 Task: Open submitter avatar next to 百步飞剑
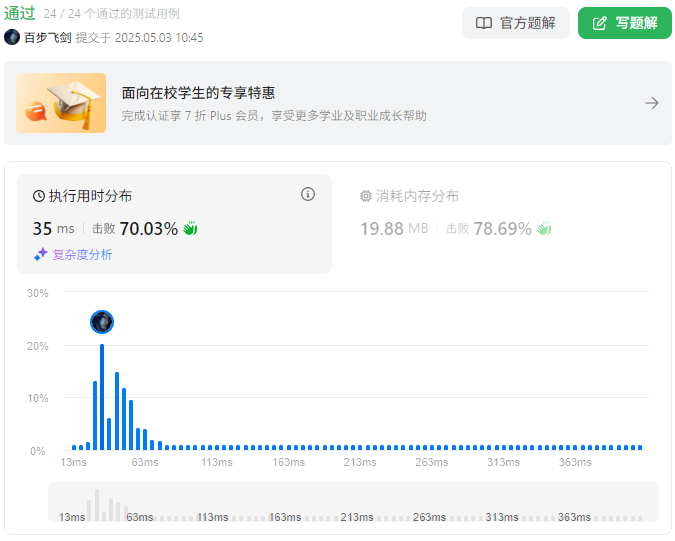click(x=12, y=37)
